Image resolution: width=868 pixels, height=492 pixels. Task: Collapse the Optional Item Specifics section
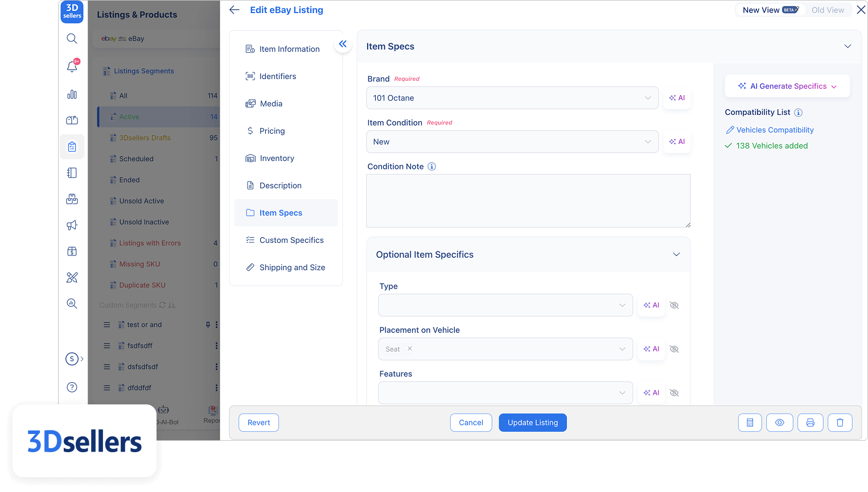point(676,255)
